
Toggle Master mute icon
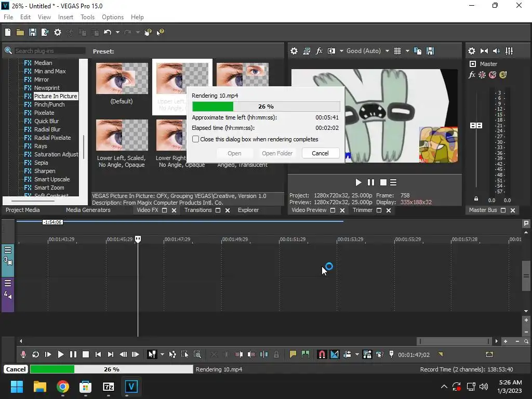[x=493, y=75]
